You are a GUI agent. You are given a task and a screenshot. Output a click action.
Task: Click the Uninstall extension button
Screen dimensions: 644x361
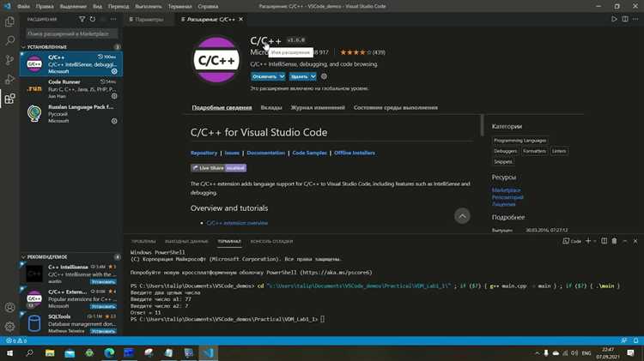pyautogui.click(x=300, y=76)
